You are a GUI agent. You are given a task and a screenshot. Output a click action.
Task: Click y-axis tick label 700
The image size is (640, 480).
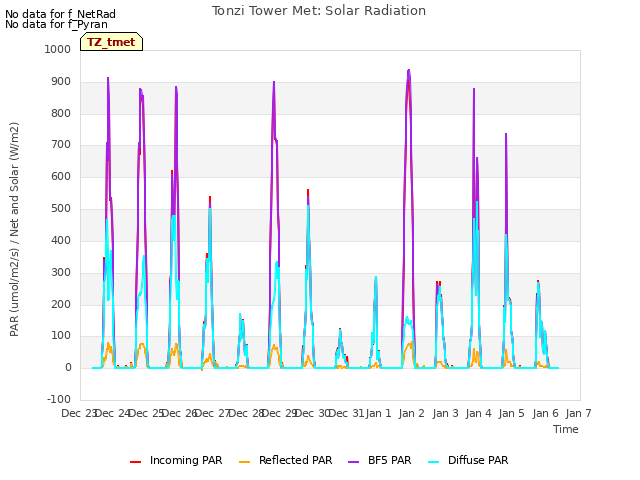pos(61,145)
